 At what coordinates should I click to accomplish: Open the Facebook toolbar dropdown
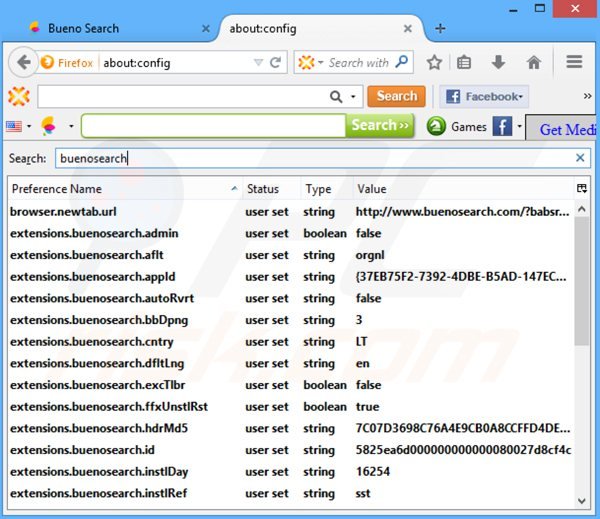484,97
